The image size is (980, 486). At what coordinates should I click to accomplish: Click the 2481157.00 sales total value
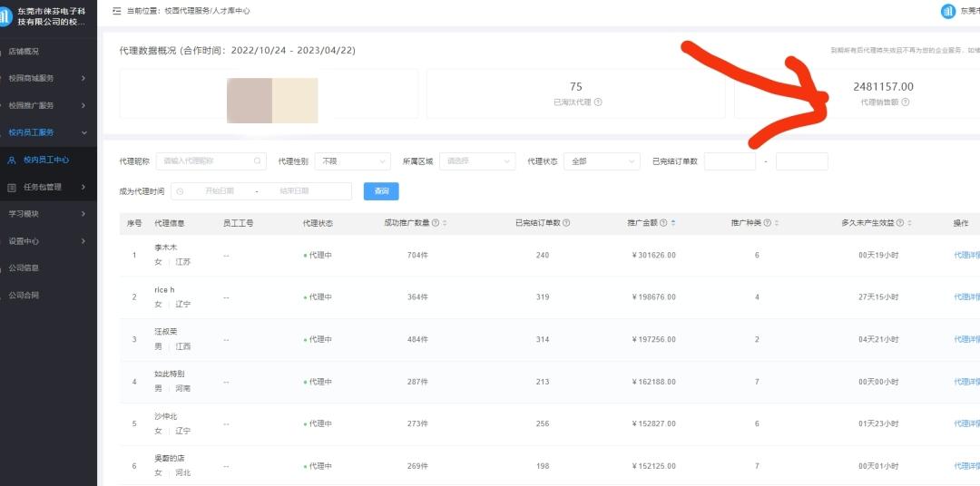pos(883,87)
